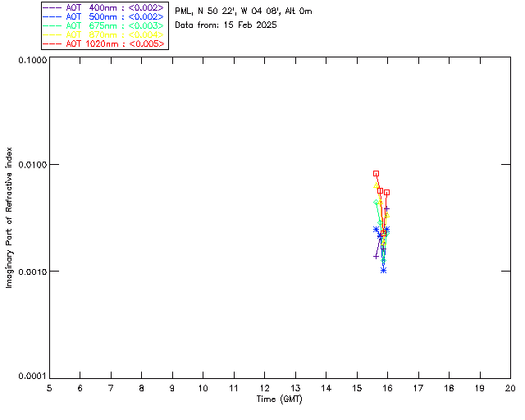Click the x-axis tick label 13
Screen dimensions: 525x420
(x=295, y=388)
